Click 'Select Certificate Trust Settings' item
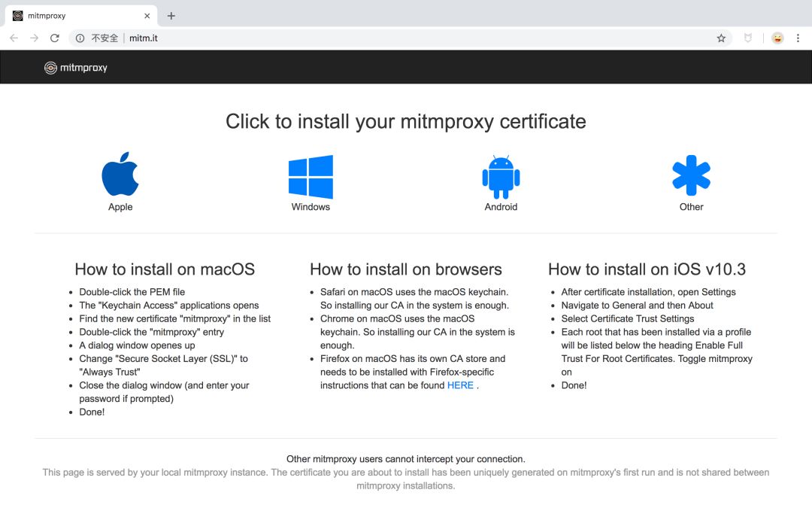 click(628, 319)
